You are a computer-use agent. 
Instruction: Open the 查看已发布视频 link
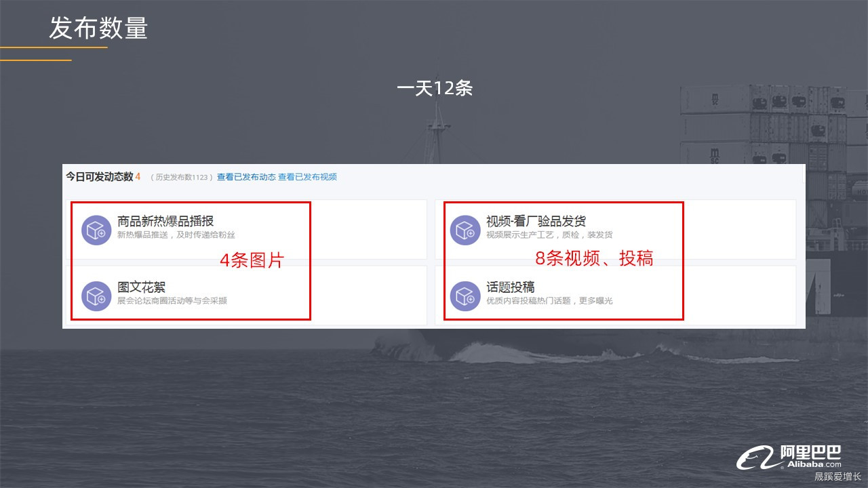pos(307,177)
